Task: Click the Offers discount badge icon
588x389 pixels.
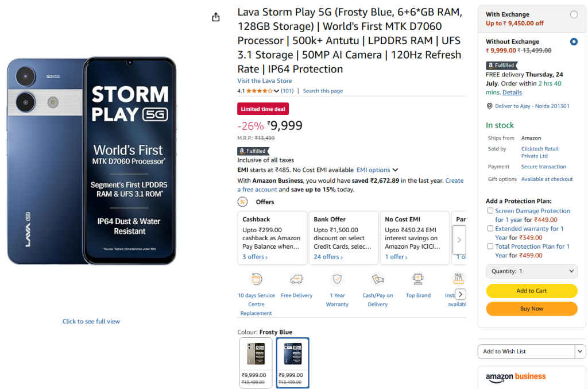Action: (x=243, y=202)
